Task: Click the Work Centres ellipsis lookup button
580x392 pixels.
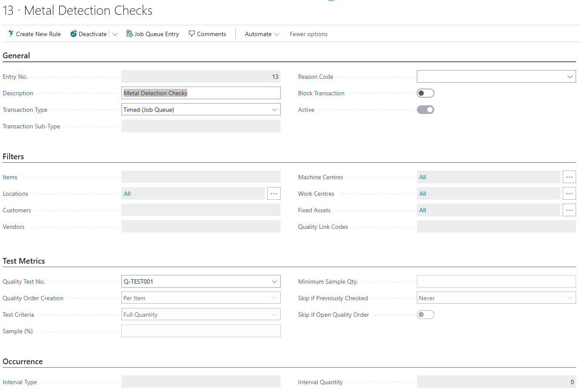Action: click(x=569, y=194)
